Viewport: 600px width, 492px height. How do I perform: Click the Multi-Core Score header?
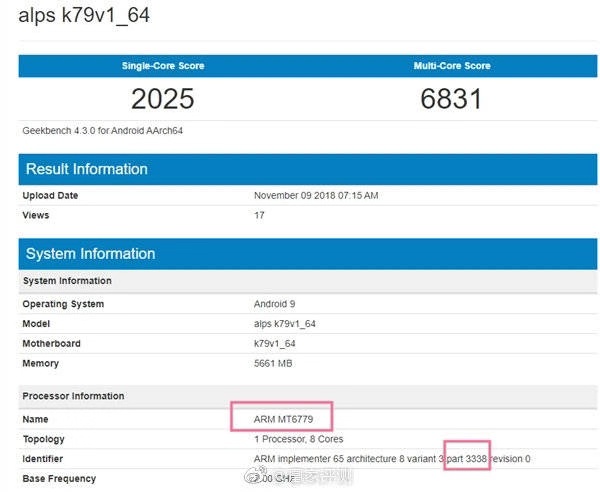point(452,66)
